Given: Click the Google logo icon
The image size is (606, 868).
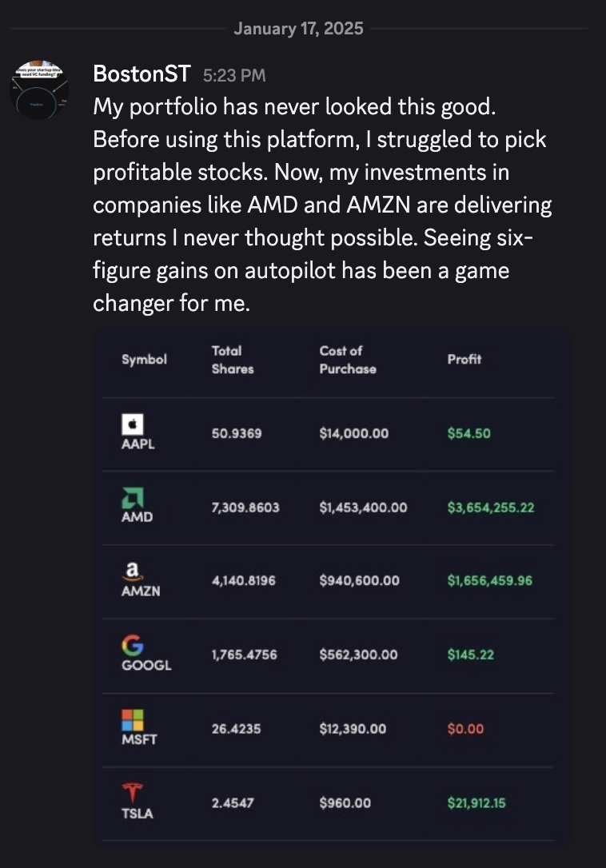Looking at the screenshot, I should point(133,644).
